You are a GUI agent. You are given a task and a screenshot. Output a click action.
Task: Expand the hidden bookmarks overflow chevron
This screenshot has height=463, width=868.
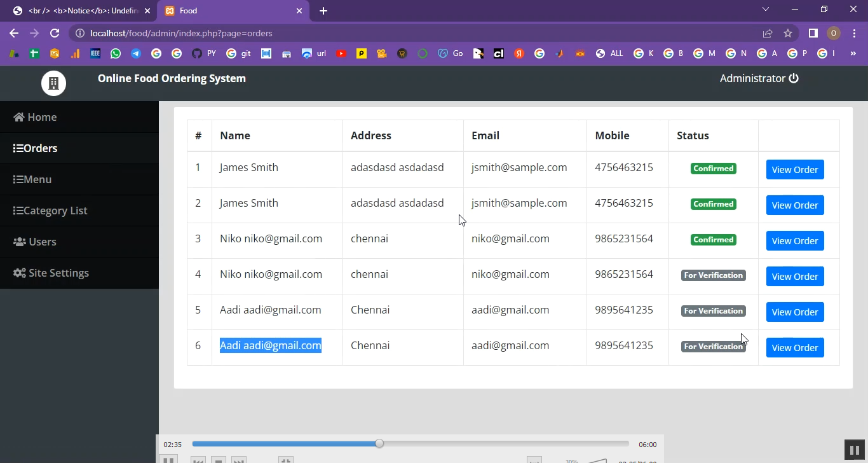tap(853, 53)
